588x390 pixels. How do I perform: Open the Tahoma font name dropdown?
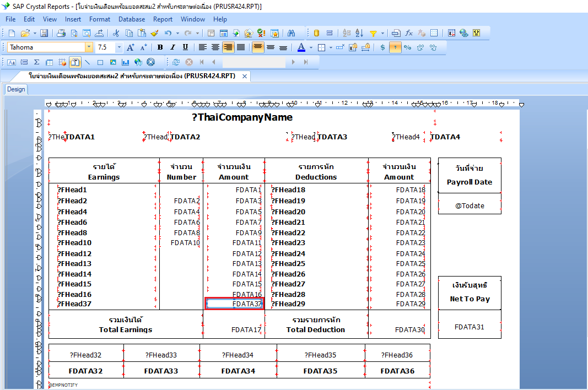pos(89,47)
